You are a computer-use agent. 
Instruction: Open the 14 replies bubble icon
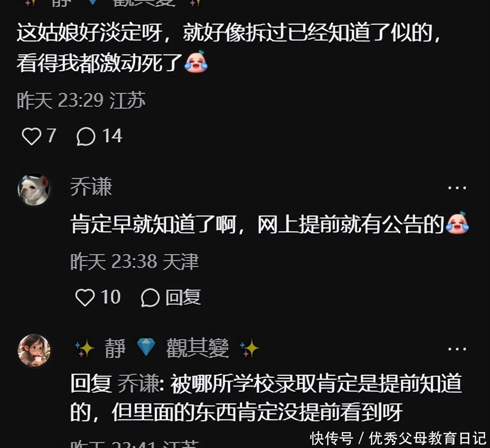click(86, 136)
